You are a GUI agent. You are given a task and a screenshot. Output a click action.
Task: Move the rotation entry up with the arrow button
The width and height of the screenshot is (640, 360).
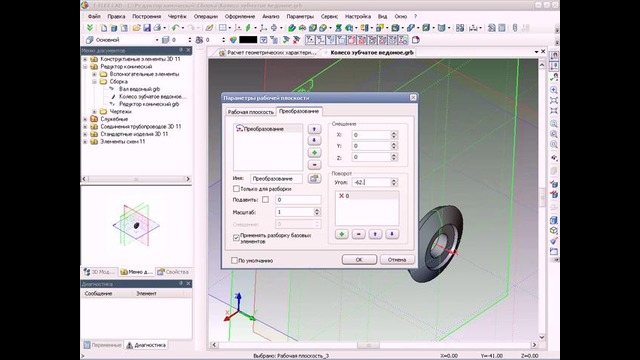375,234
